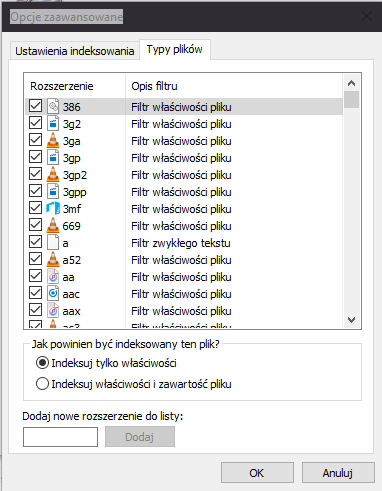Open the Typy plików tab
This screenshot has width=382, height=491.
(175, 49)
